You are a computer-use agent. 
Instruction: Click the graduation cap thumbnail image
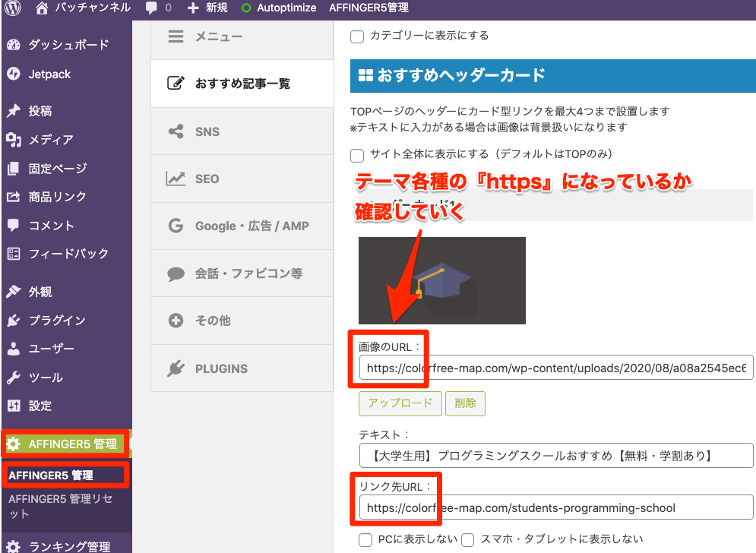(442, 280)
